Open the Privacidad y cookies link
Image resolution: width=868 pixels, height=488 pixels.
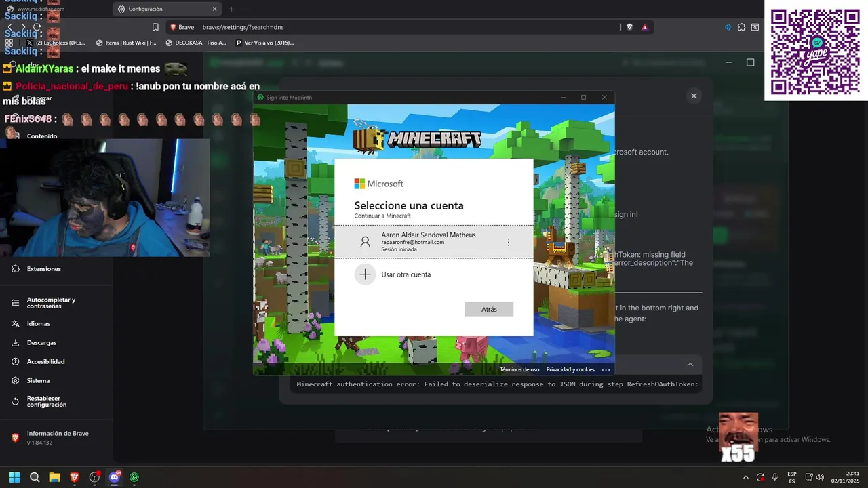pos(570,369)
